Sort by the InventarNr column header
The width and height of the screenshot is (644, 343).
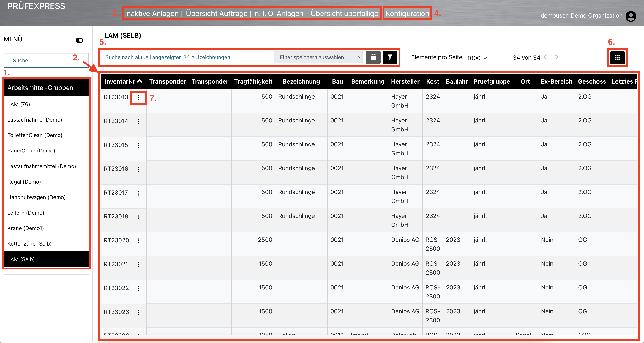123,81
